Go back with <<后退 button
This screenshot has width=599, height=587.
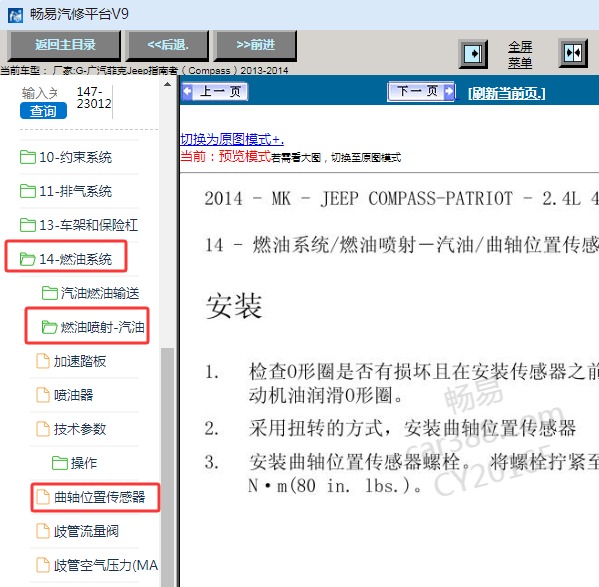click(x=167, y=45)
